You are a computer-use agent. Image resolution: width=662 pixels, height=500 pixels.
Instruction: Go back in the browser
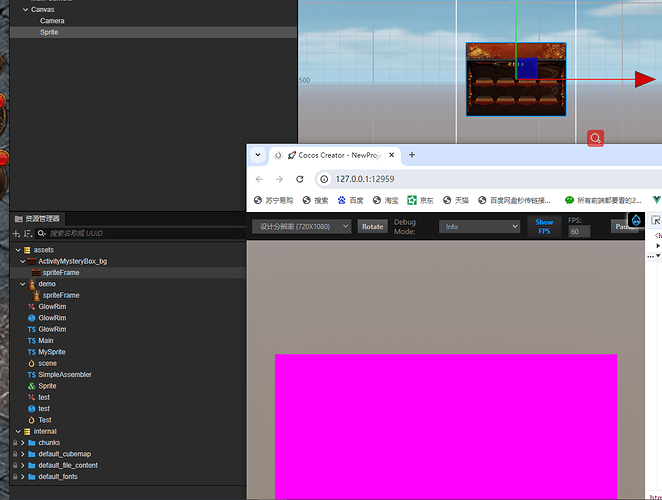[x=259, y=179]
